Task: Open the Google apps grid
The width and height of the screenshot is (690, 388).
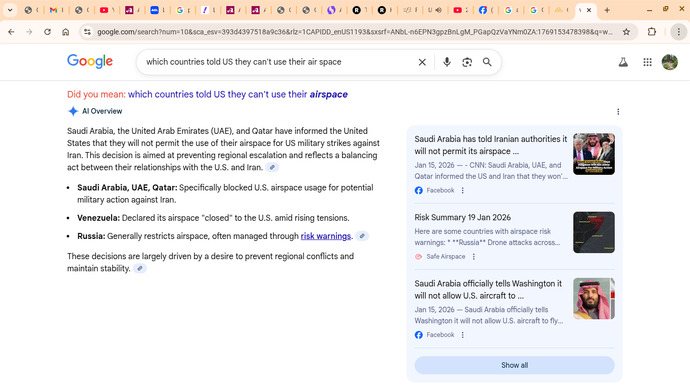Action: [647, 62]
